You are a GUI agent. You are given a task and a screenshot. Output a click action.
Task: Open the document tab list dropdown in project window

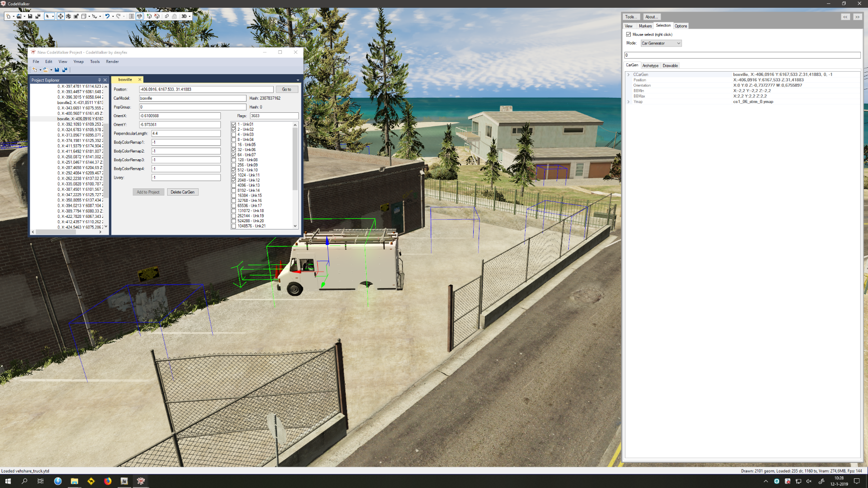[x=298, y=80]
